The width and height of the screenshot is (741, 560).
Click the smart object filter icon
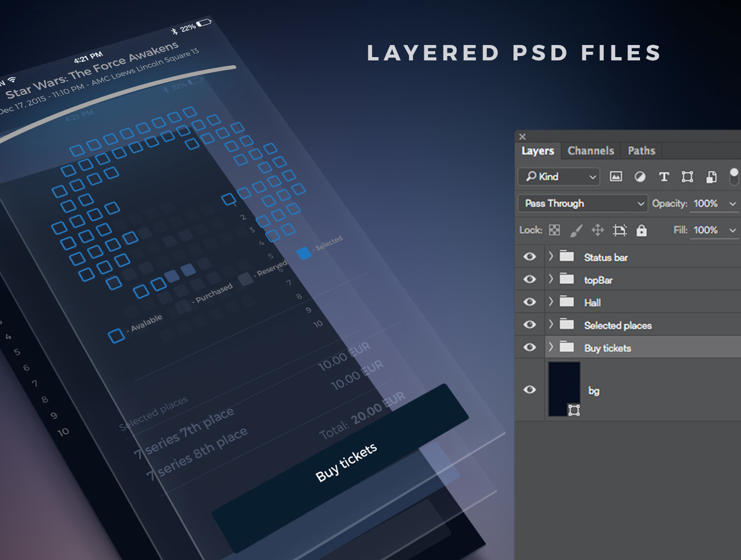711,176
